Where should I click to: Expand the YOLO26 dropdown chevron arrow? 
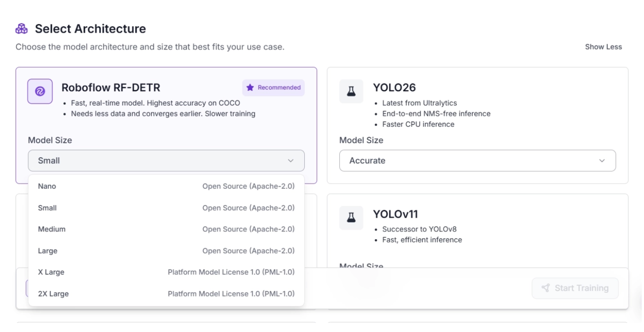coord(602,161)
